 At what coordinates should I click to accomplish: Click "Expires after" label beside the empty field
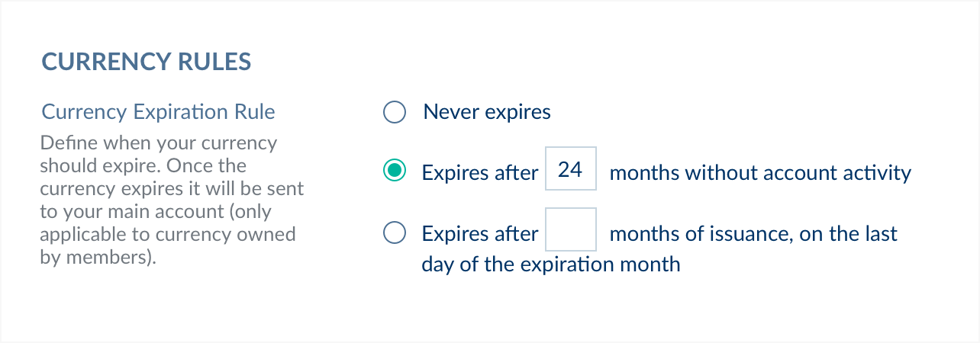(x=480, y=233)
